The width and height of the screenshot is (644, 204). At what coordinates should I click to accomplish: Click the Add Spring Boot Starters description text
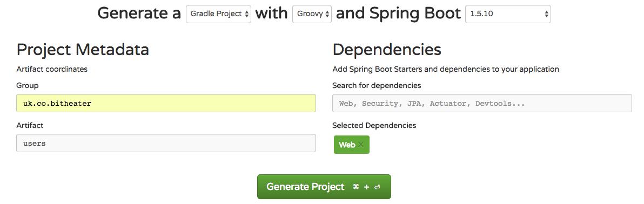click(446, 70)
